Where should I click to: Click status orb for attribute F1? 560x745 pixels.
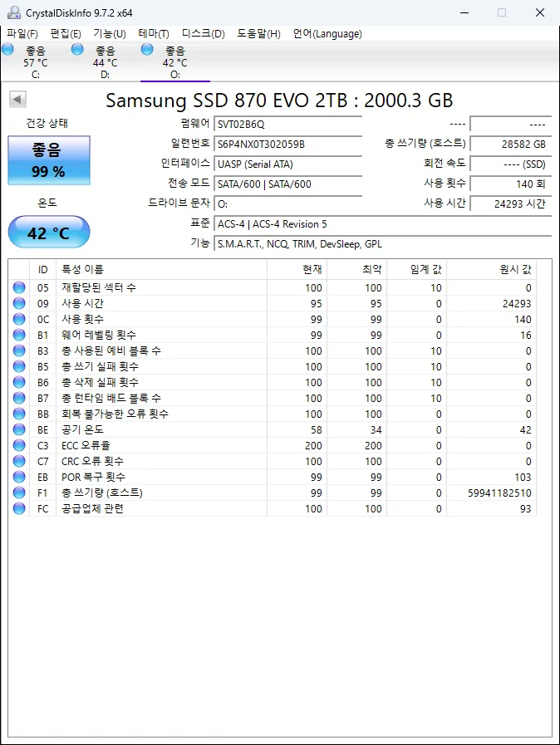19,493
